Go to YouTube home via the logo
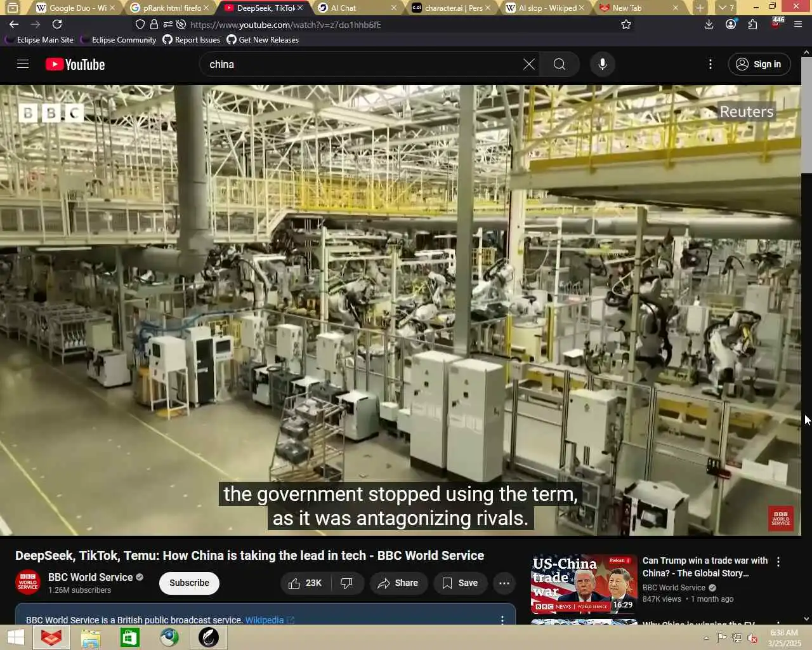 75,64
